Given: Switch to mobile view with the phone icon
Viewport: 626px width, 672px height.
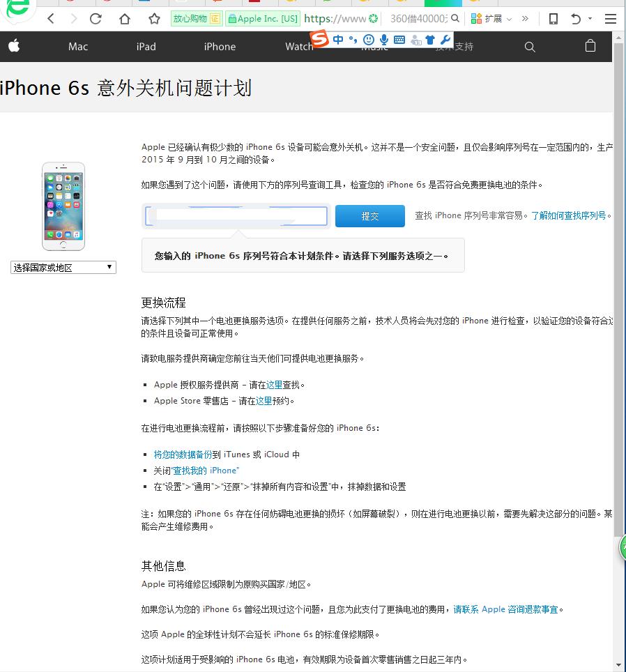Looking at the screenshot, I should pos(553,19).
